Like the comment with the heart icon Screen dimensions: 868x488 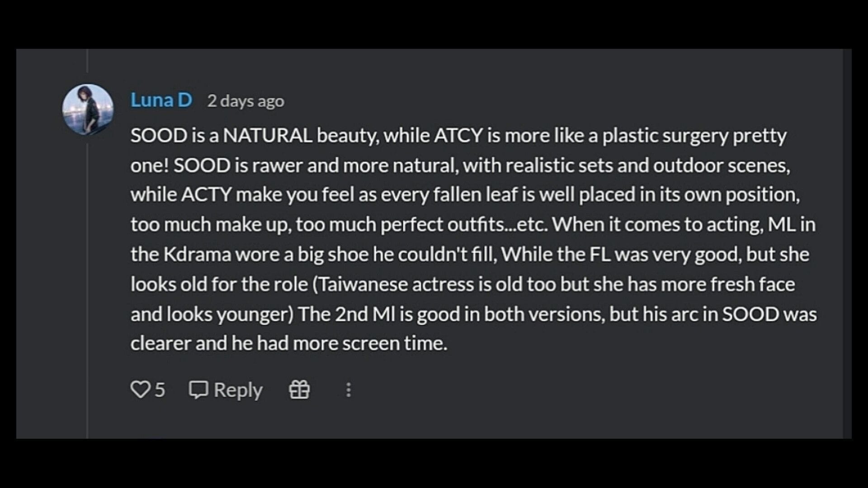[140, 389]
